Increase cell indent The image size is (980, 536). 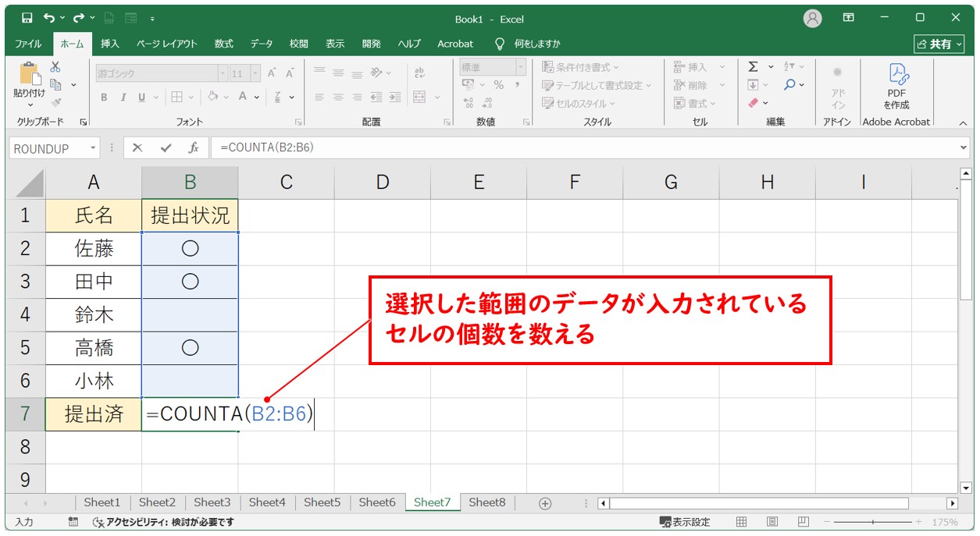(x=395, y=97)
